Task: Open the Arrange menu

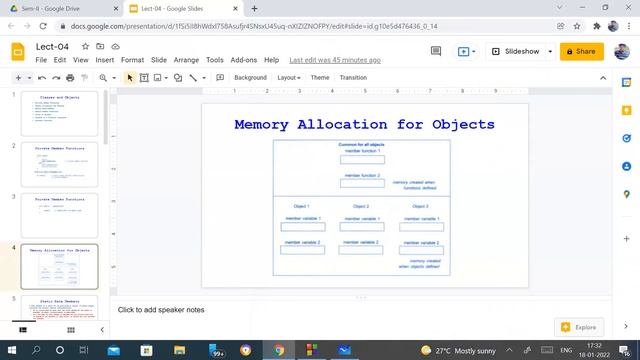Action: point(186,60)
